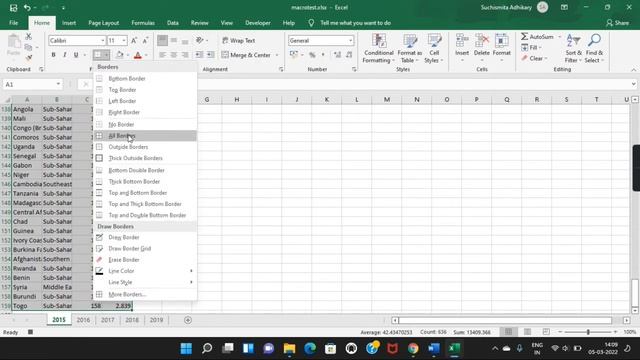This screenshot has height=360, width=640.
Task: Open the General number format dropdown
Action: [350, 40]
